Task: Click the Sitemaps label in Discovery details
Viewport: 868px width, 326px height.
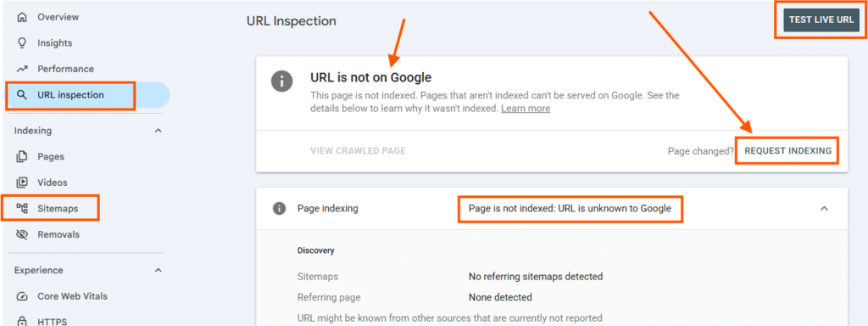Action: [318, 276]
